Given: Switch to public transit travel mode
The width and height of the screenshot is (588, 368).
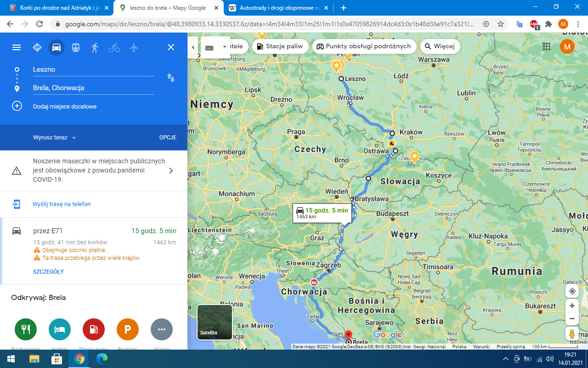Looking at the screenshot, I should click(x=76, y=47).
